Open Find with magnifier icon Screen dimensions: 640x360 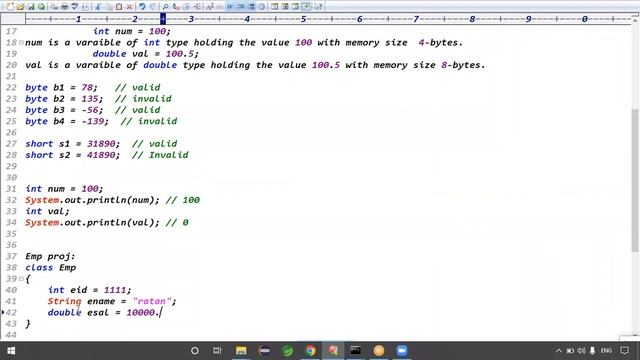(165, 7)
